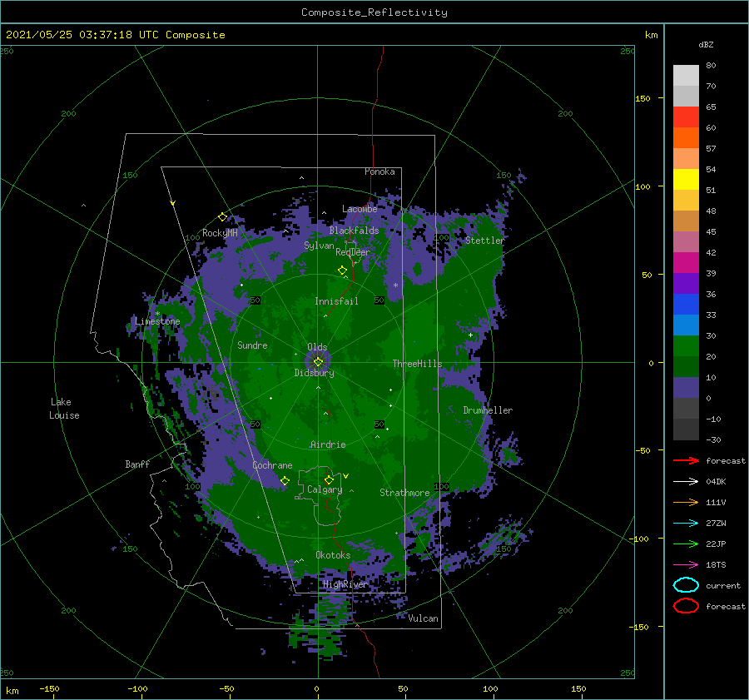Select the magenta 42–39 dBZ swatch

coord(686,262)
